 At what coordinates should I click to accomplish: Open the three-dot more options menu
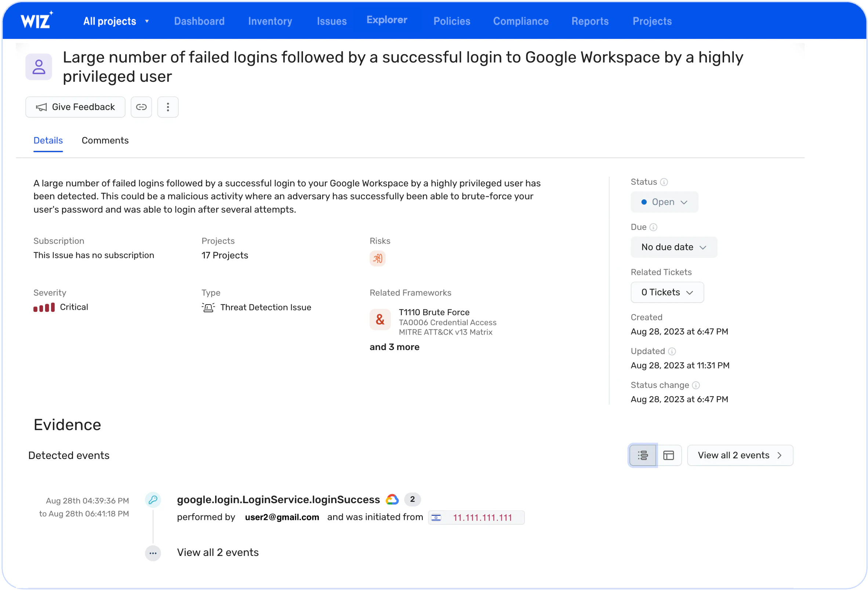pyautogui.click(x=168, y=107)
